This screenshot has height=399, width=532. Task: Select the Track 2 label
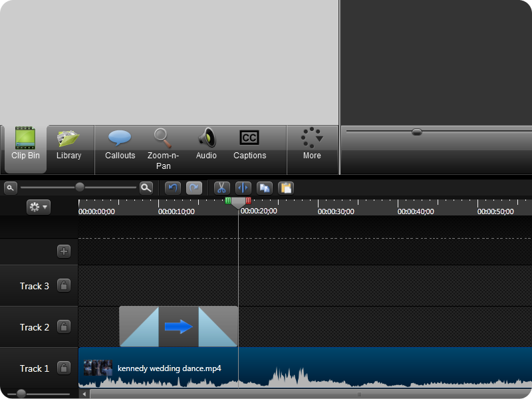point(35,327)
